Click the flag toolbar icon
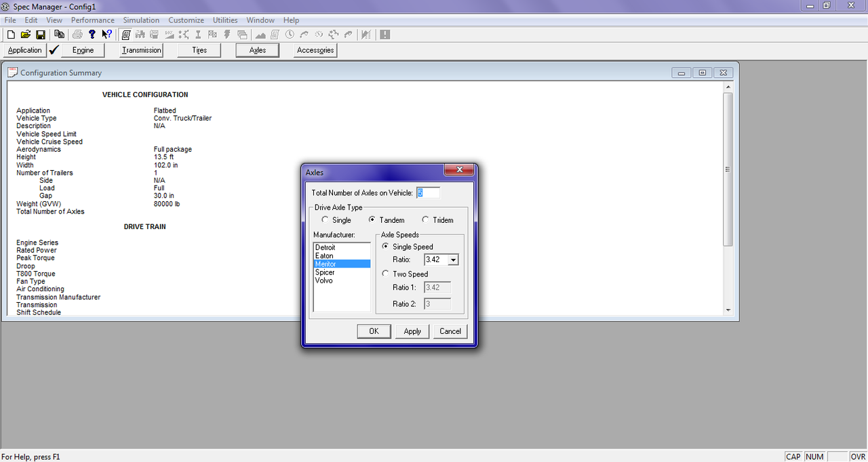 pyautogui.click(x=212, y=35)
